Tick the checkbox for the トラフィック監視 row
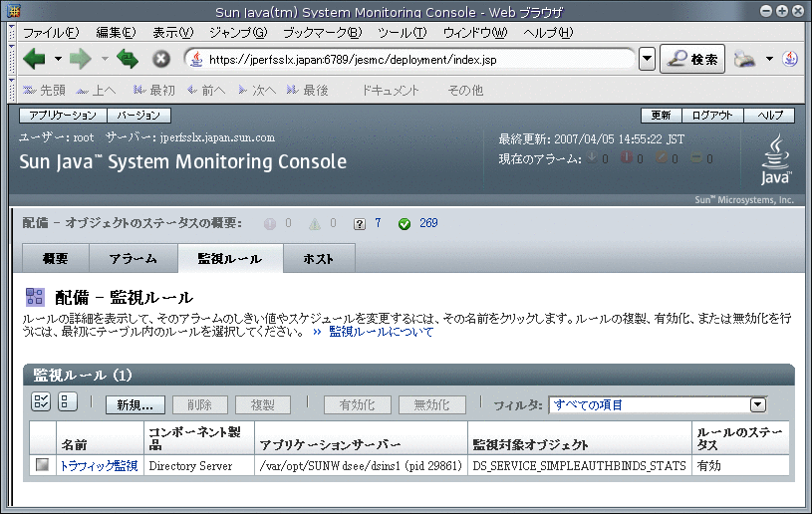Image resolution: width=812 pixels, height=514 pixels. tap(43, 465)
